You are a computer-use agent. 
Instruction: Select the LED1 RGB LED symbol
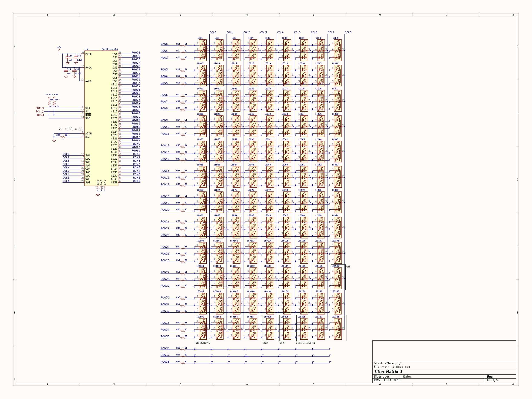(x=203, y=50)
